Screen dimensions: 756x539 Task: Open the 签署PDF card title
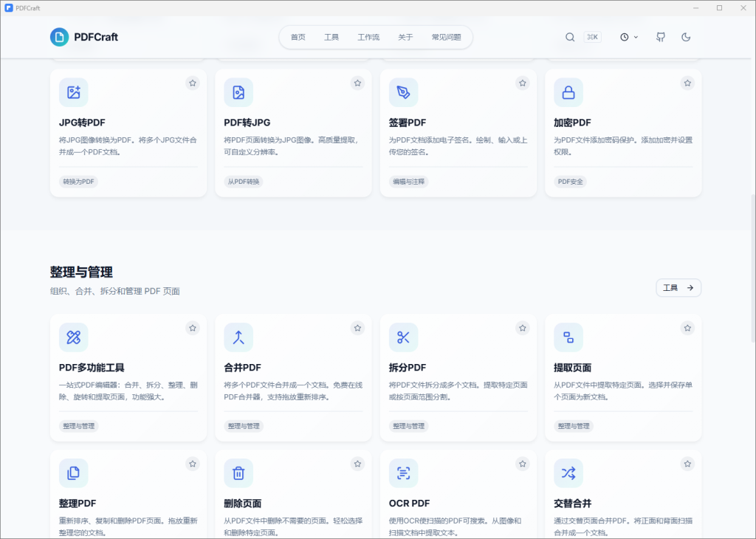click(x=408, y=123)
